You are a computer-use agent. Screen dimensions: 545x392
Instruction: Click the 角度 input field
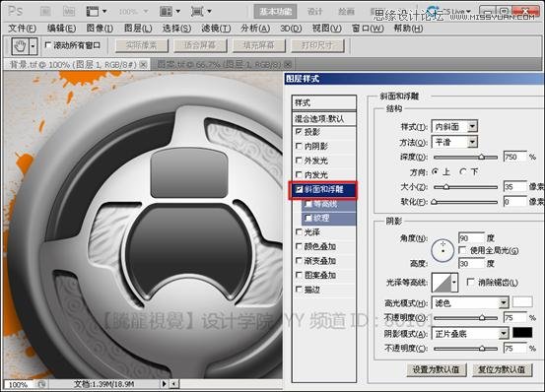click(x=471, y=238)
